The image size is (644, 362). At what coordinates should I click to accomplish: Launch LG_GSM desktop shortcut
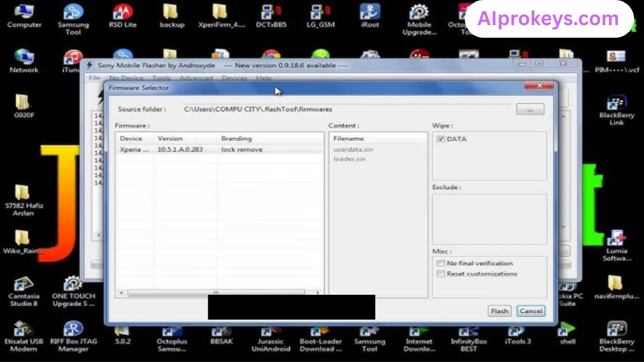pos(320,16)
